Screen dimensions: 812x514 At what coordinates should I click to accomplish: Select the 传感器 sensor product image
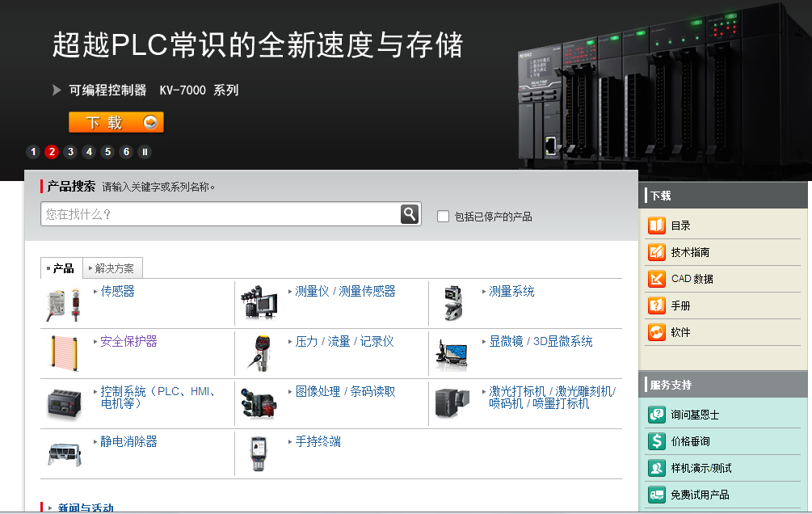pyautogui.click(x=64, y=305)
